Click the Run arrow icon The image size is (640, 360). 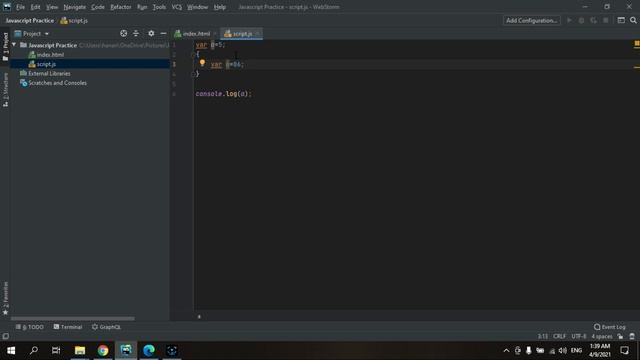tap(569, 20)
